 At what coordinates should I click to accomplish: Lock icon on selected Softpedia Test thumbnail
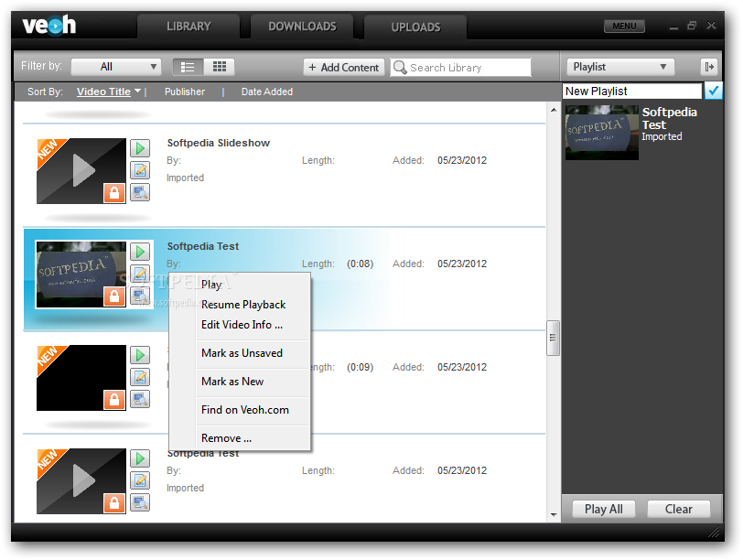114,296
